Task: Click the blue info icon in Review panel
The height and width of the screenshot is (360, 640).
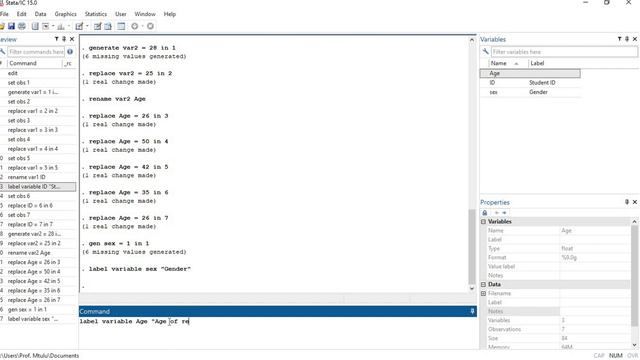Action: pyautogui.click(x=70, y=52)
